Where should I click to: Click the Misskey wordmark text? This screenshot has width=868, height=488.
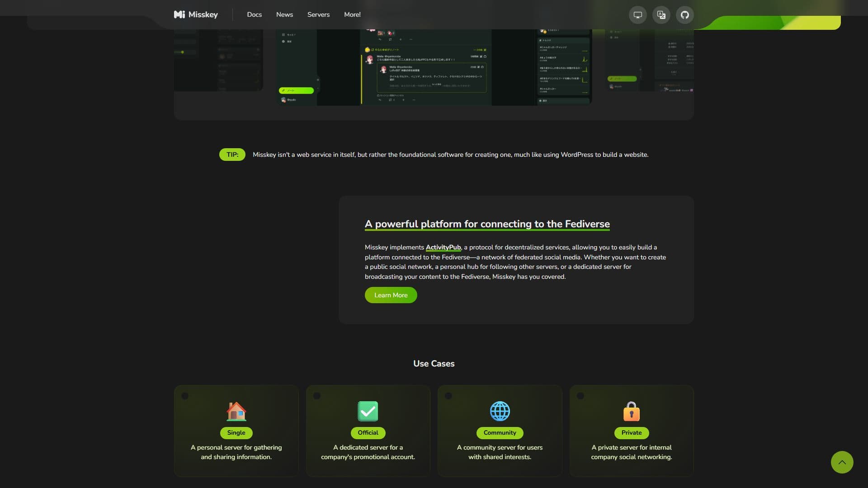[203, 14]
